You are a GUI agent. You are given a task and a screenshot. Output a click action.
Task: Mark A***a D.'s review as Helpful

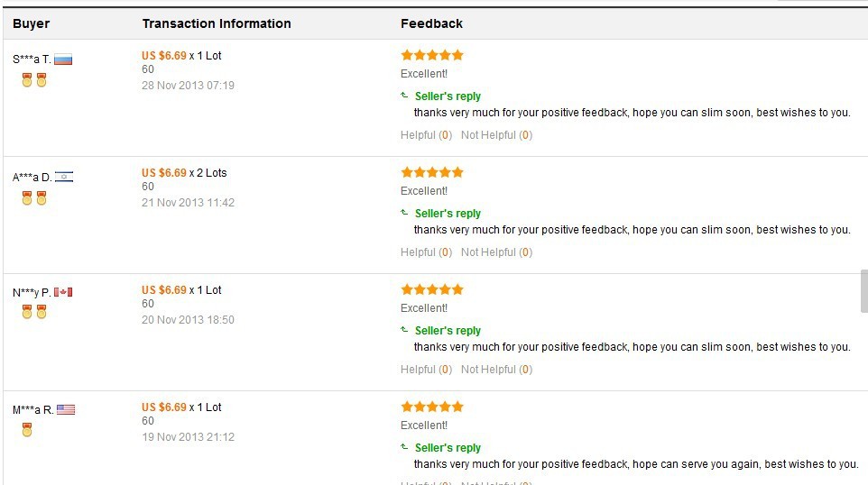tap(426, 252)
